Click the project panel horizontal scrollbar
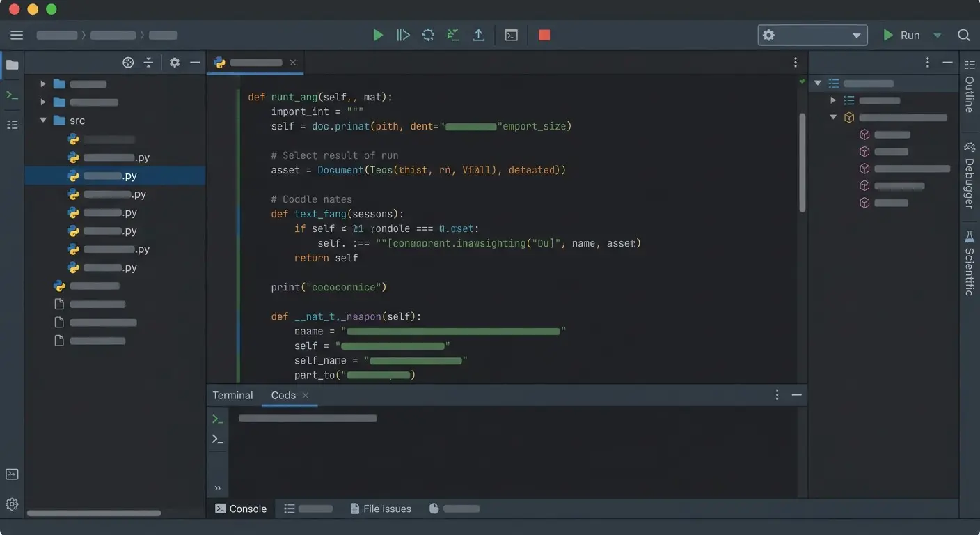 pos(94,513)
